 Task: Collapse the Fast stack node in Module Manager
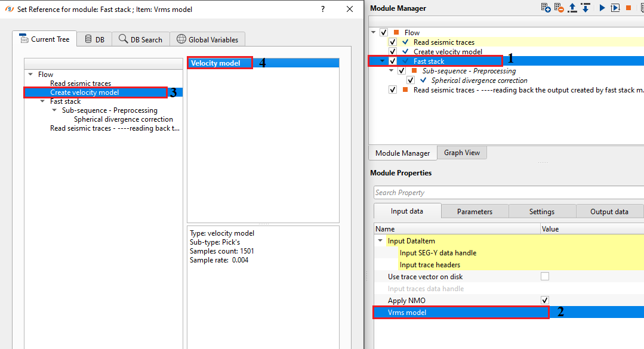(x=383, y=61)
